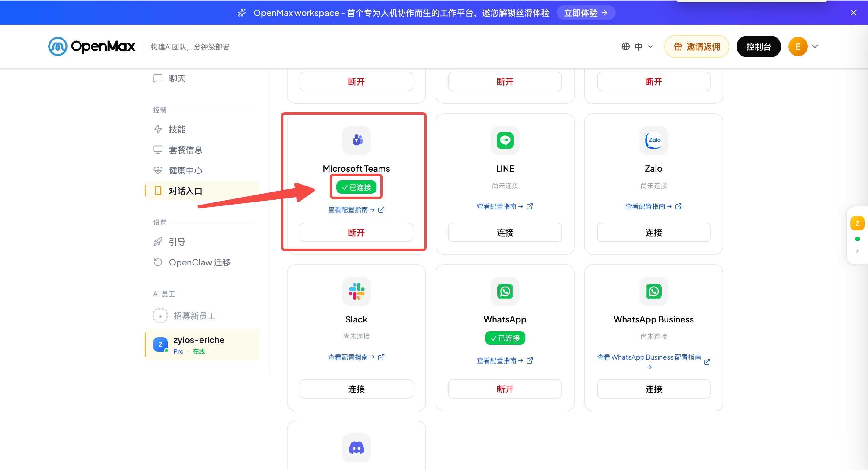Select 对话入口 in the sidebar
The image size is (868, 470).
(202, 191)
